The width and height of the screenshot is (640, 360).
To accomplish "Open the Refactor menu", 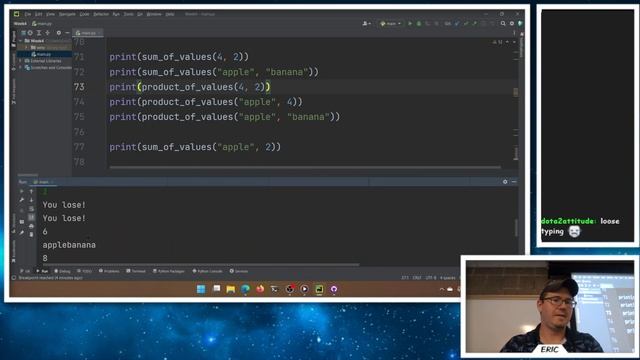I will click(x=101, y=14).
